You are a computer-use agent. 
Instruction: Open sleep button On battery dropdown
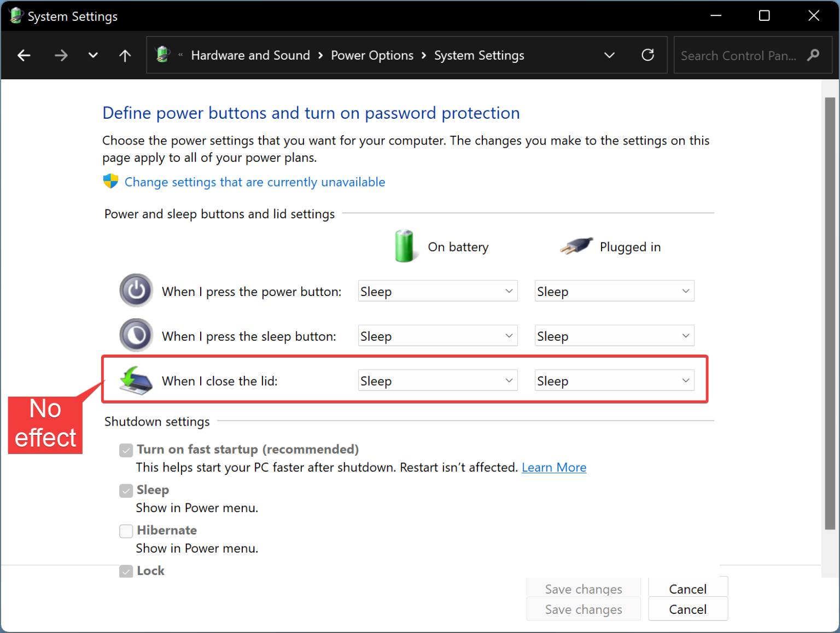point(437,336)
